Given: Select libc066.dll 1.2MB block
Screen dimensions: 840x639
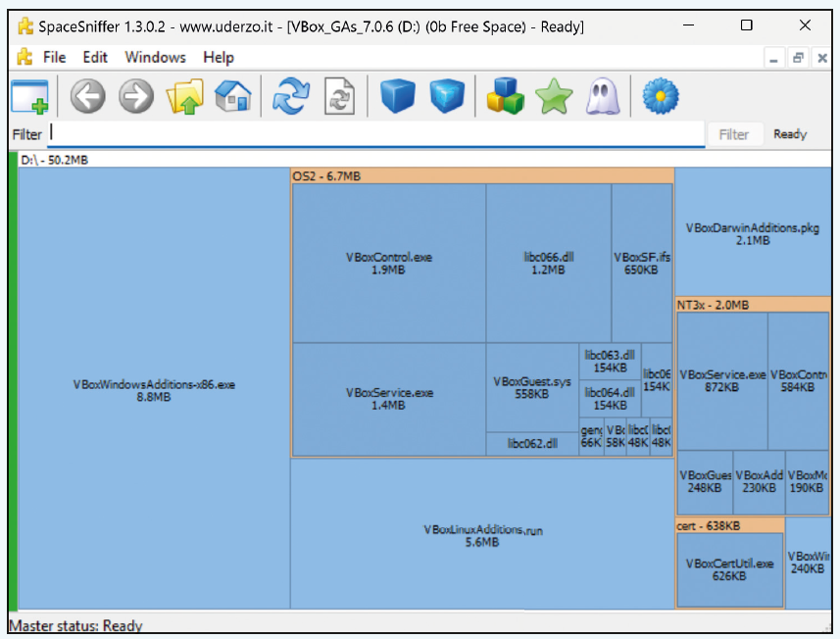Looking at the screenshot, I should click(x=549, y=263).
